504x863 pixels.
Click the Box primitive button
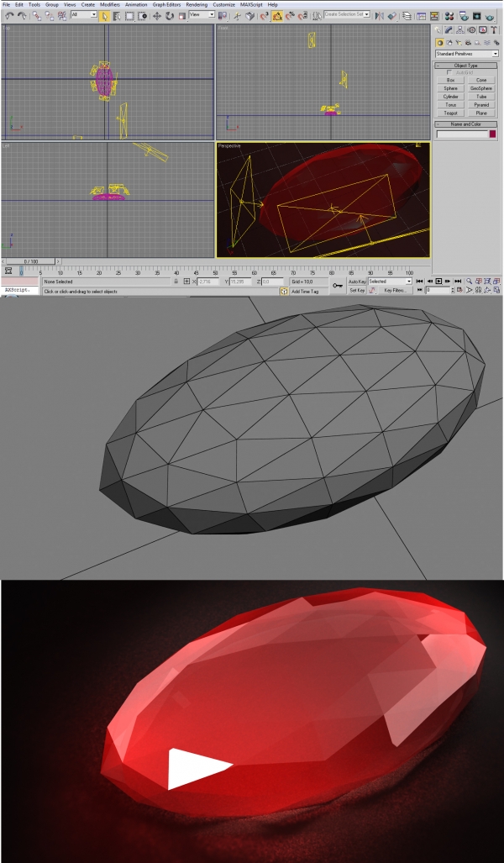coord(450,81)
